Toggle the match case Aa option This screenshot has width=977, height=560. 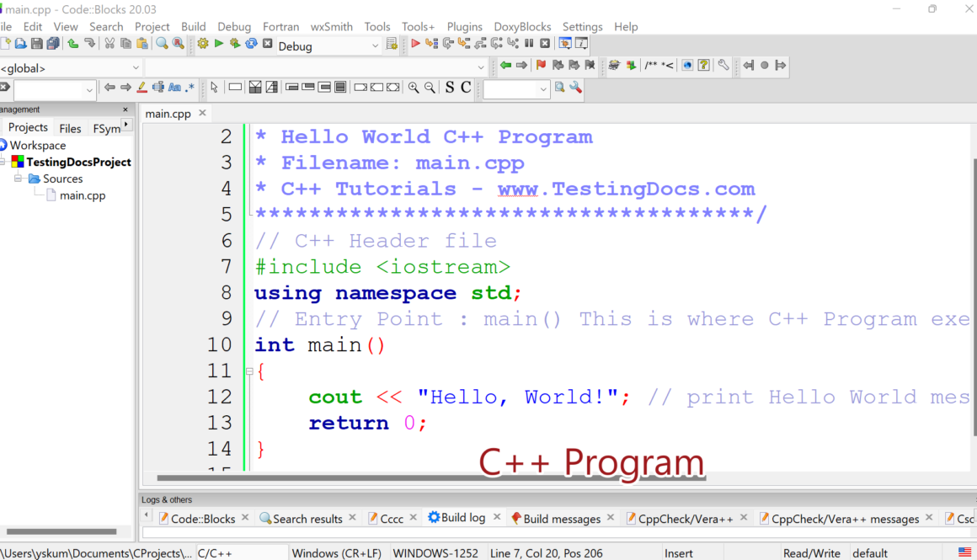pos(174,88)
